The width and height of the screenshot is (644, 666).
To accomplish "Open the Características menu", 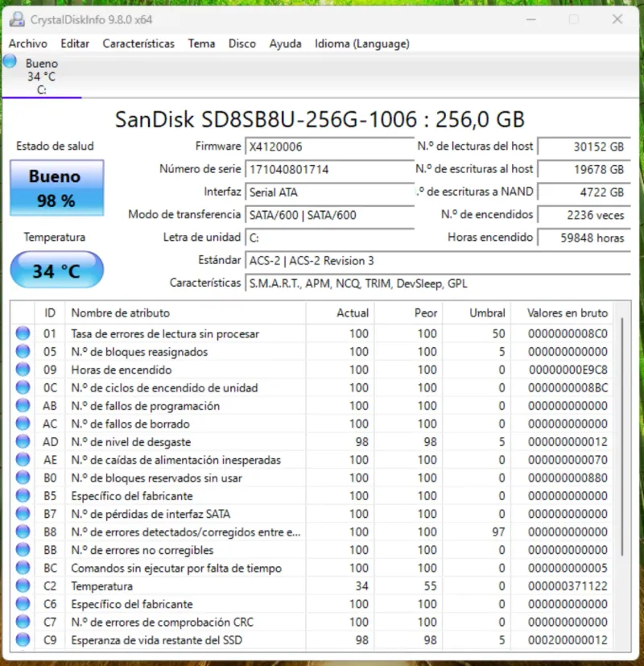I will click(x=138, y=43).
